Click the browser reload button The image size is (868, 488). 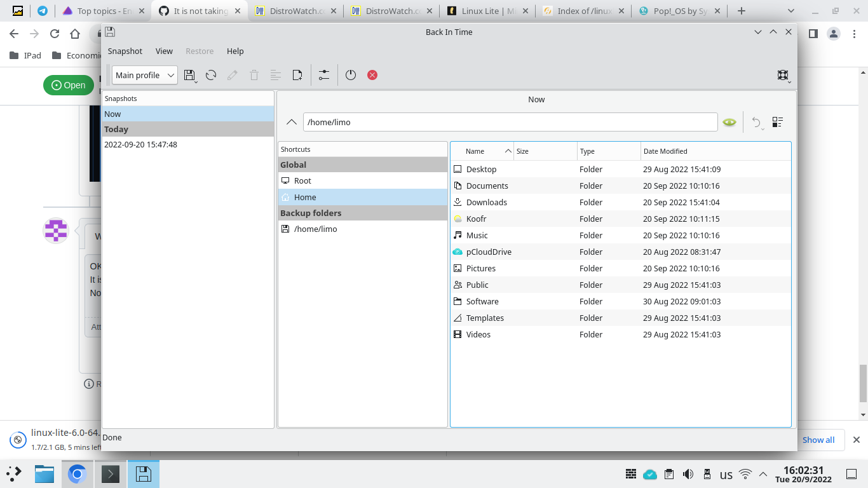click(55, 34)
